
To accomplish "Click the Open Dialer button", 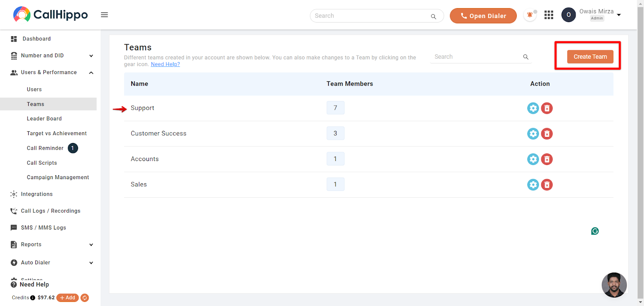I will pos(483,16).
